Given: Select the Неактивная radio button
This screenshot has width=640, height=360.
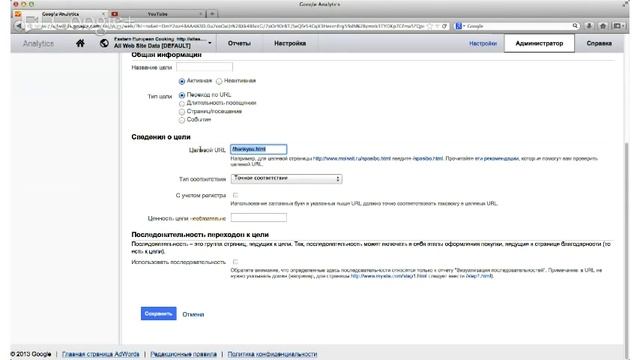Looking at the screenshot, I should tap(219, 81).
